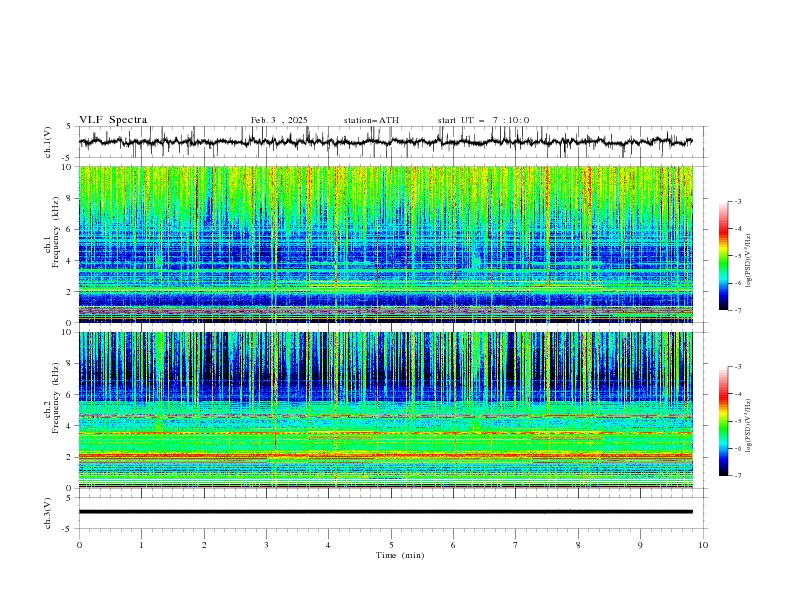
Task: Click the time axis tick label "7"
Action: (x=516, y=545)
